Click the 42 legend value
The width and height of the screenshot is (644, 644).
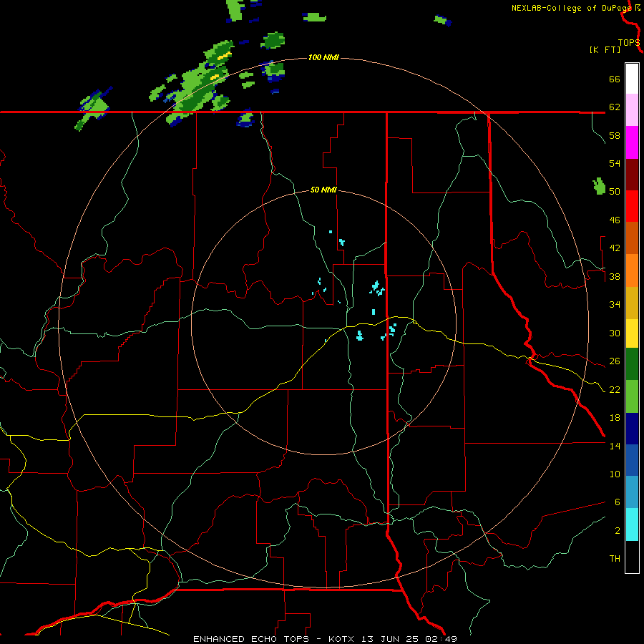point(615,248)
